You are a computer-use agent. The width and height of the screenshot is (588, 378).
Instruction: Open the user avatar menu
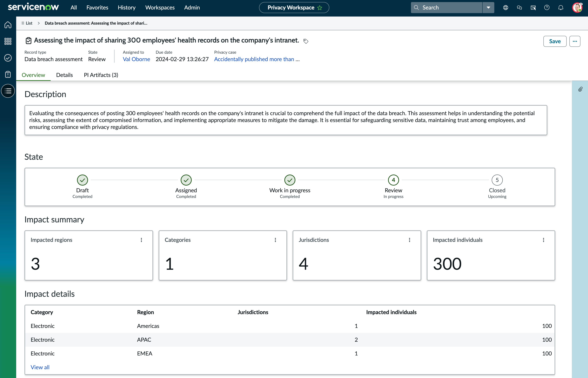[x=577, y=8]
